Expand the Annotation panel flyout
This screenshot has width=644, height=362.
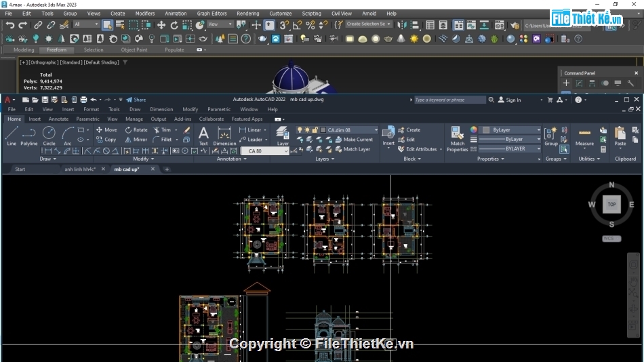tap(232, 159)
